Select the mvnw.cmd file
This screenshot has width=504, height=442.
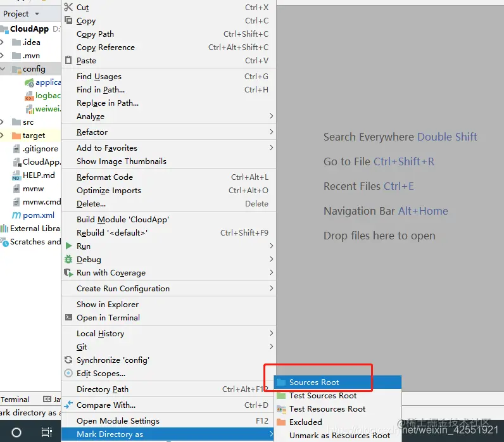click(41, 202)
